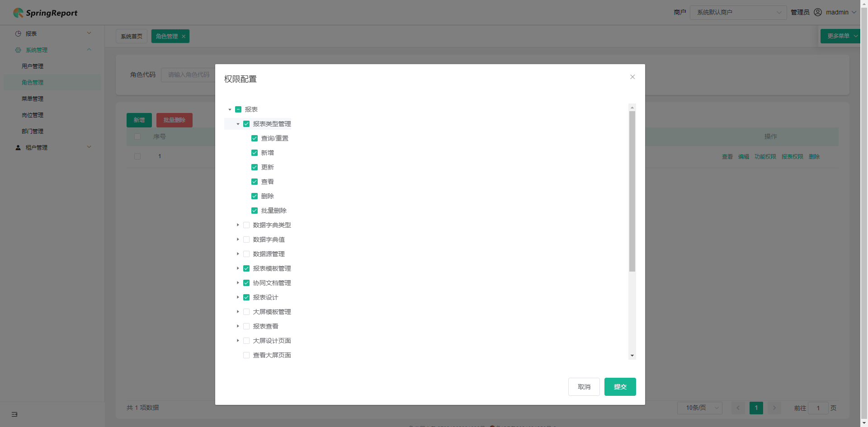868x427 pixels.
Task: Expand the 报表查看 tree node
Action: pyautogui.click(x=238, y=326)
